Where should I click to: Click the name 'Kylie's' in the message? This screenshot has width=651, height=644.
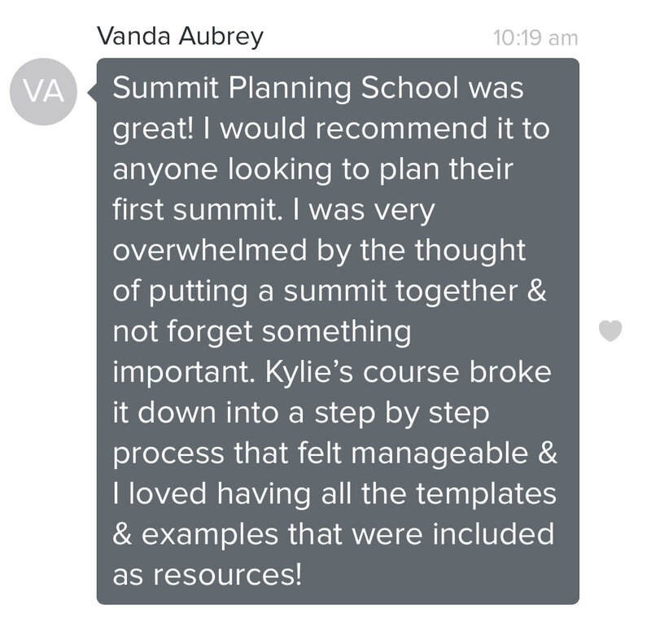click(309, 372)
